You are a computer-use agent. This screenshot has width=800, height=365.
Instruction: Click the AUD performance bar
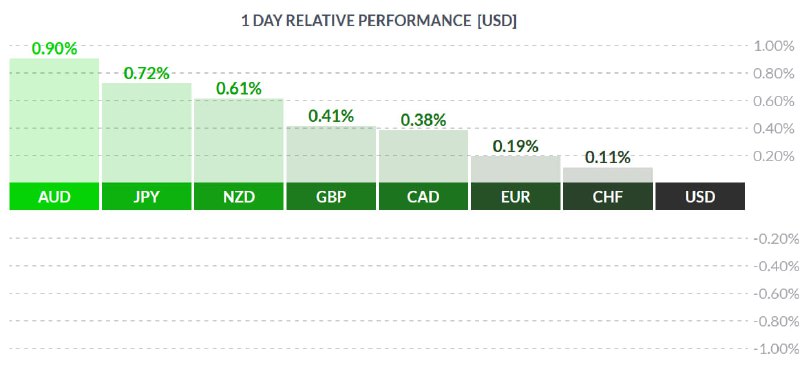(54, 120)
